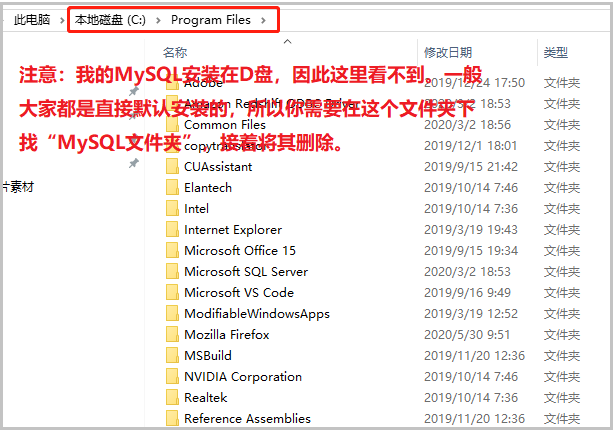Go to 此电脑 in the address bar

point(32,20)
